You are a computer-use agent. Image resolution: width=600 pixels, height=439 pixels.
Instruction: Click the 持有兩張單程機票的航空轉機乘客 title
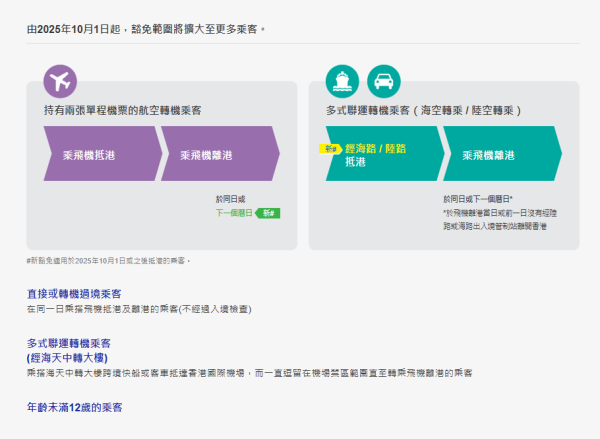pos(122,111)
